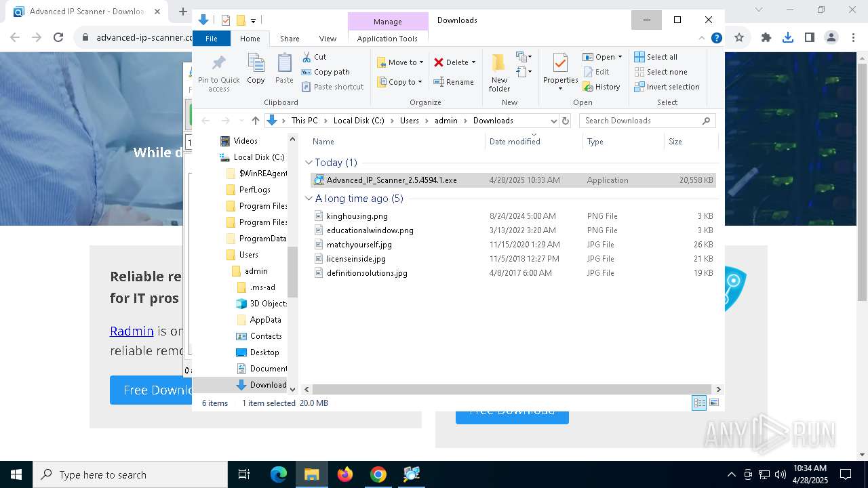Open address bar history dropdown
This screenshot has height=488, width=868.
tap(553, 121)
